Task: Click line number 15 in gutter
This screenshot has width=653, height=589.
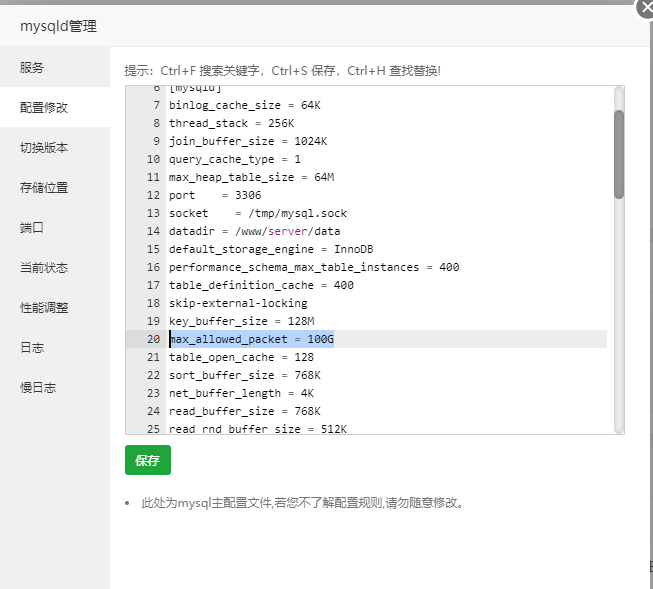Action: pyautogui.click(x=153, y=249)
